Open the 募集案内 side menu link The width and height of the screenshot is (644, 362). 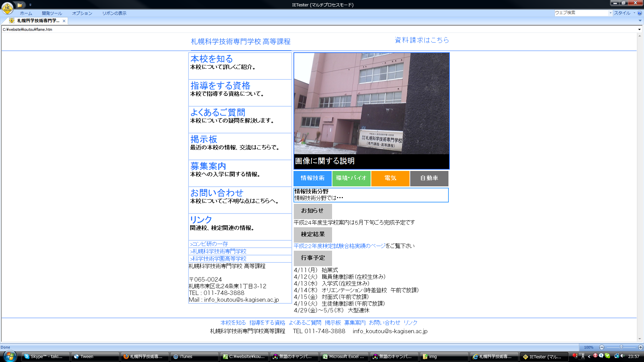(208, 166)
